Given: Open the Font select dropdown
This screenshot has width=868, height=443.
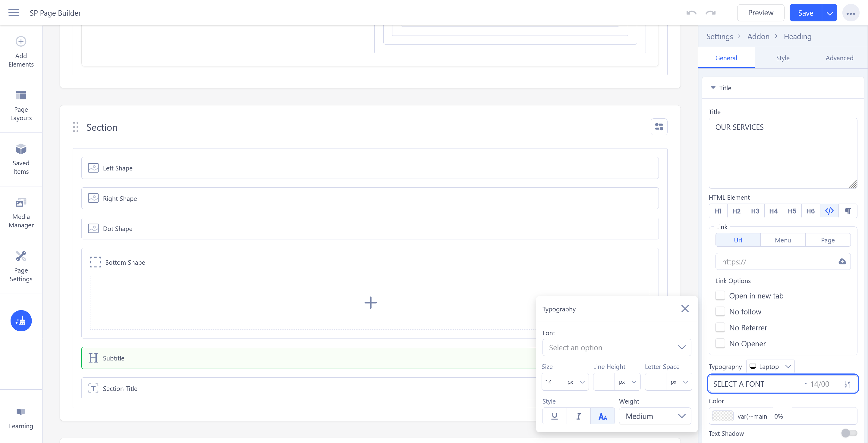Looking at the screenshot, I should [616, 348].
